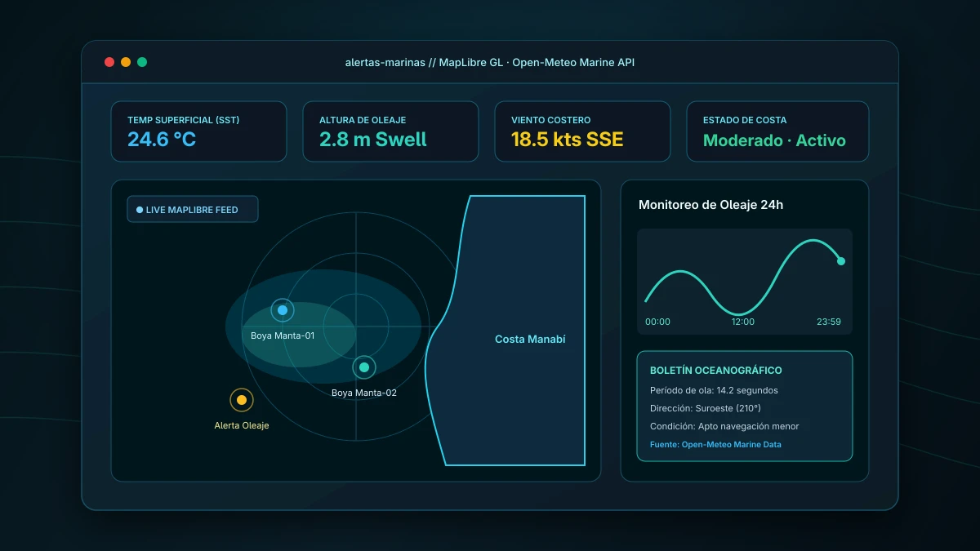Image resolution: width=980 pixels, height=551 pixels.
Task: Click the green maximize window dot
Action: tap(142, 62)
